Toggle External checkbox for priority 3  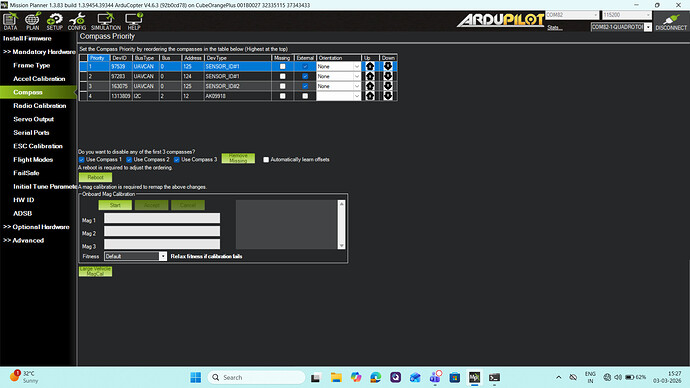pos(305,86)
